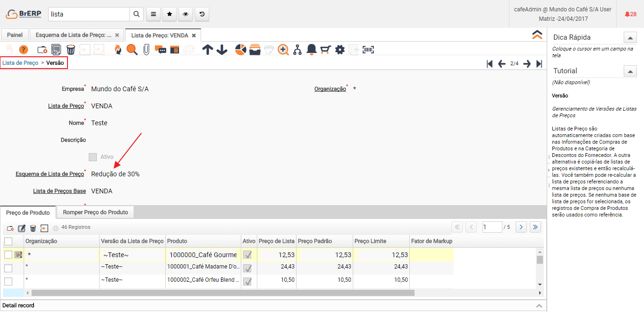Check the row checkbox for Café Madame D'o
This screenshot has height=312, width=644.
point(8,268)
